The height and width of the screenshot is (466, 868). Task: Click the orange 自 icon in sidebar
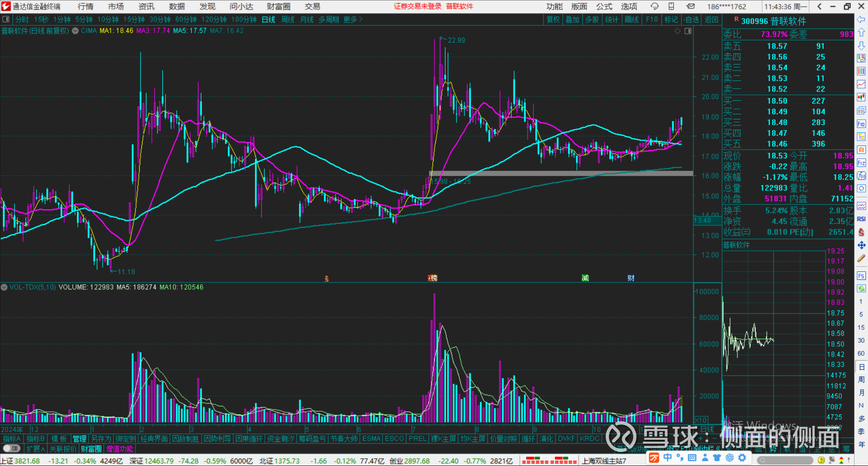[861, 150]
